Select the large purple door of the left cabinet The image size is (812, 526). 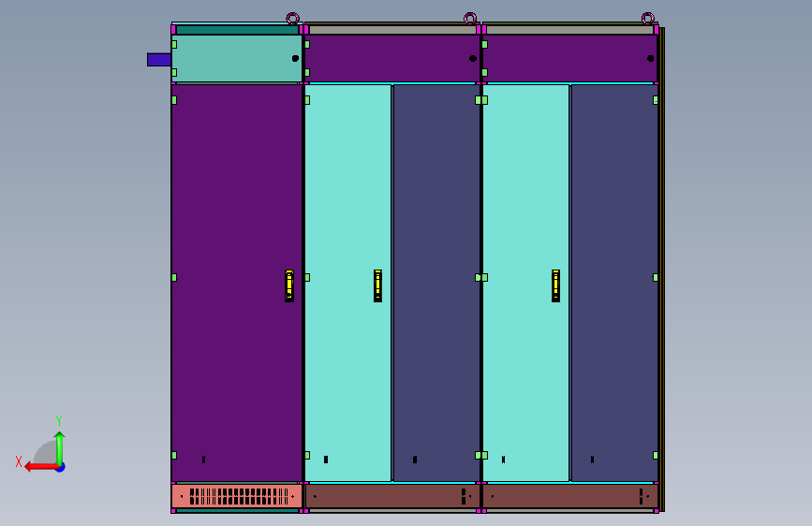coord(237,283)
